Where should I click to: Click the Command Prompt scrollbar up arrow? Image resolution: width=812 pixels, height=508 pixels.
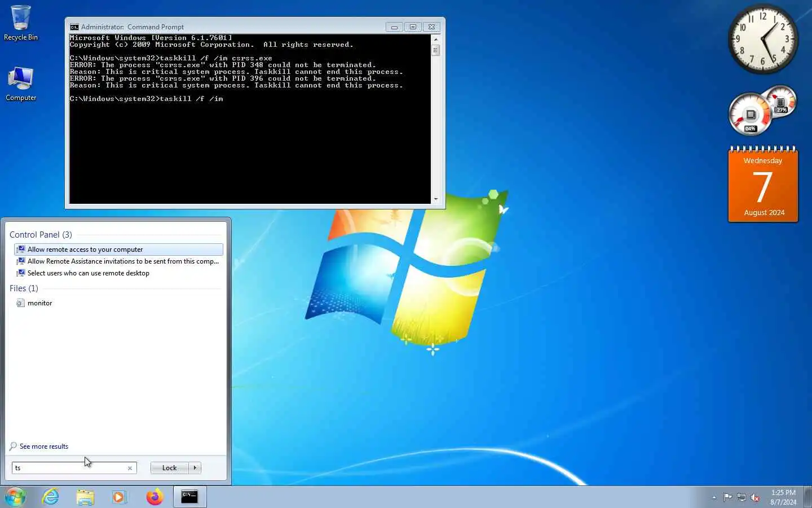435,39
